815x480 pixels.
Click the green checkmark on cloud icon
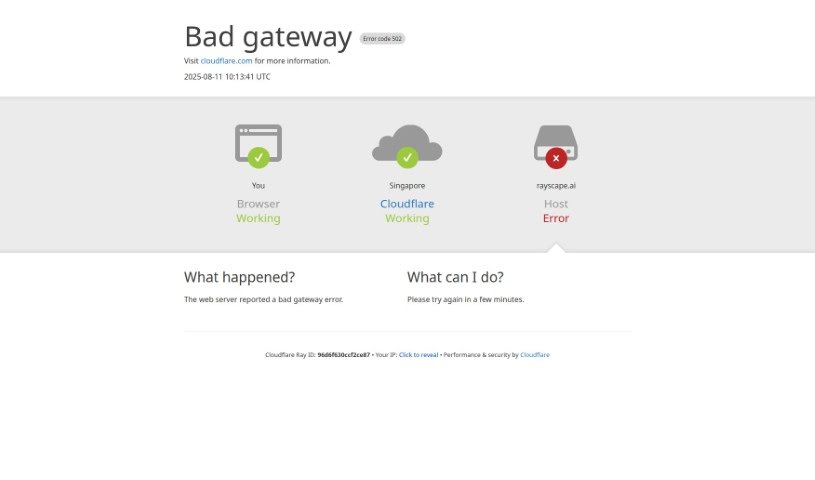[407, 158]
